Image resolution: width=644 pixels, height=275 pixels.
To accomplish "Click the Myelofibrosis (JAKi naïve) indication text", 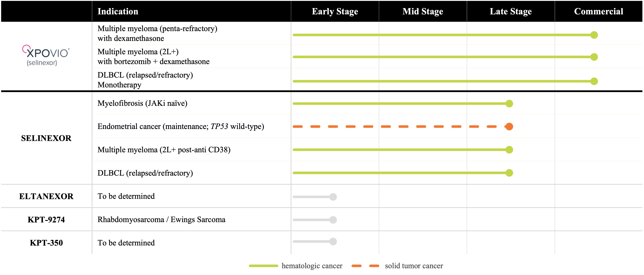I will click(142, 103).
